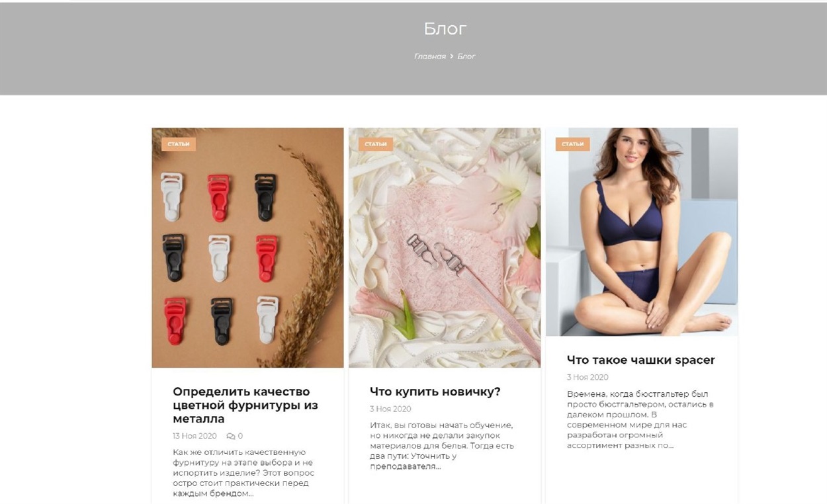Click the 3 Ноя 2020 date under 'Что купить новичку?'

click(x=390, y=409)
